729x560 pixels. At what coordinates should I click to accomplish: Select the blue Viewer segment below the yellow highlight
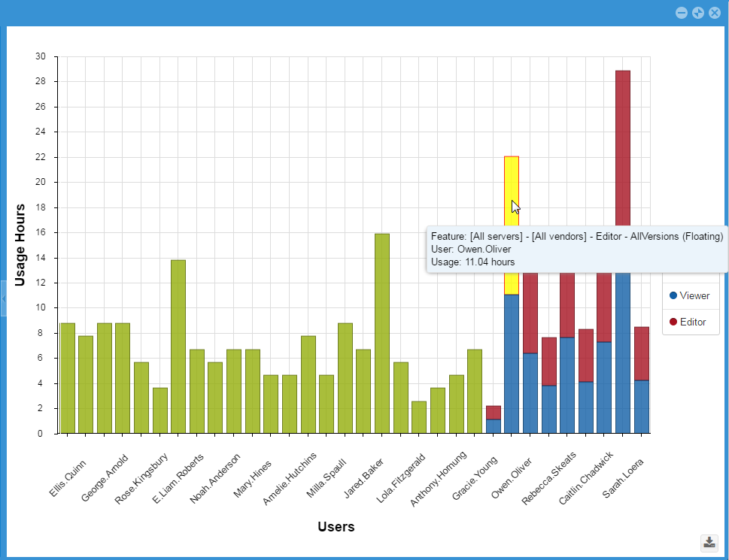click(x=511, y=365)
